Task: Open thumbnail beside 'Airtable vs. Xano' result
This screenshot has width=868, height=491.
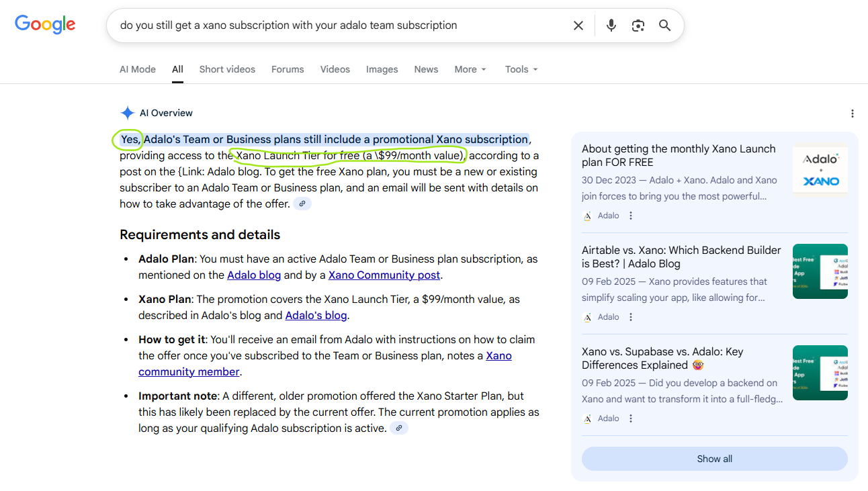Action: [820, 271]
